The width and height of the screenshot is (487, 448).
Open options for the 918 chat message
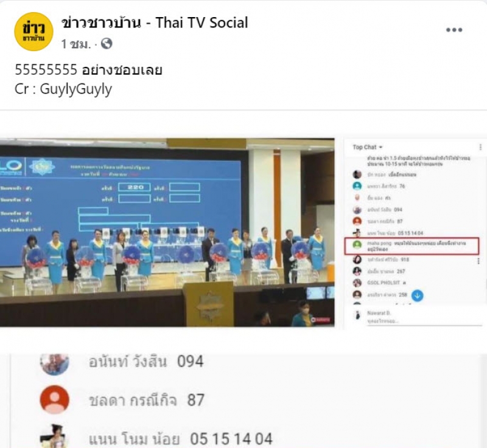point(478,261)
